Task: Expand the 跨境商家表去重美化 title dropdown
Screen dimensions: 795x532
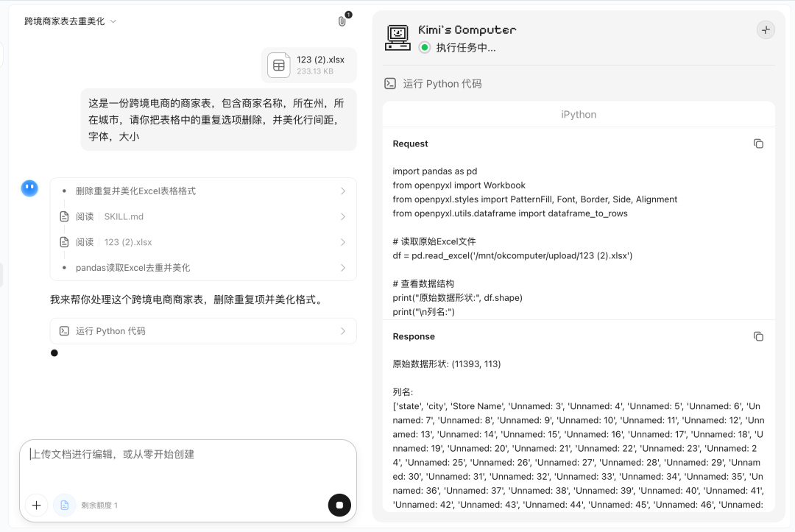Action: click(70, 21)
